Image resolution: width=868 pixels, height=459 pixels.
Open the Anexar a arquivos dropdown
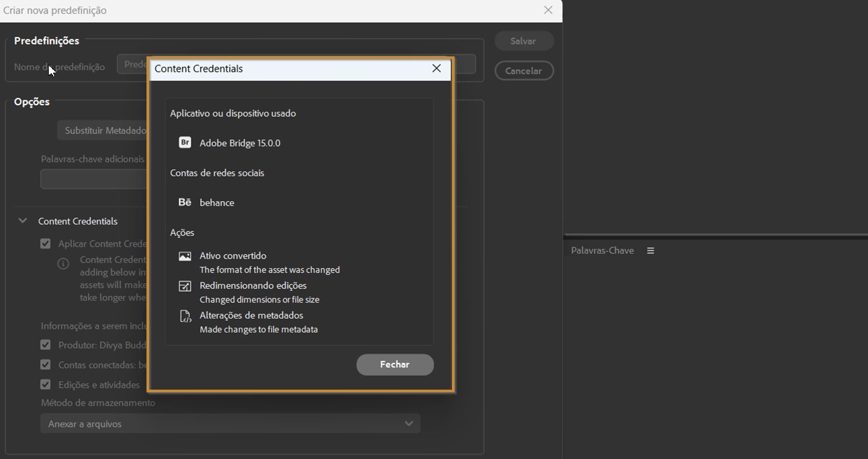click(x=230, y=424)
